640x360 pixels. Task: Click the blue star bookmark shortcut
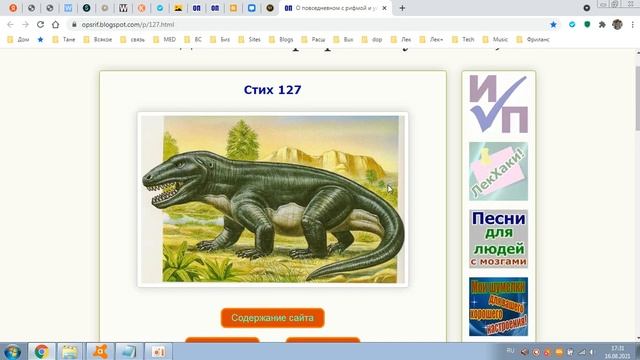pyautogui.click(x=40, y=40)
